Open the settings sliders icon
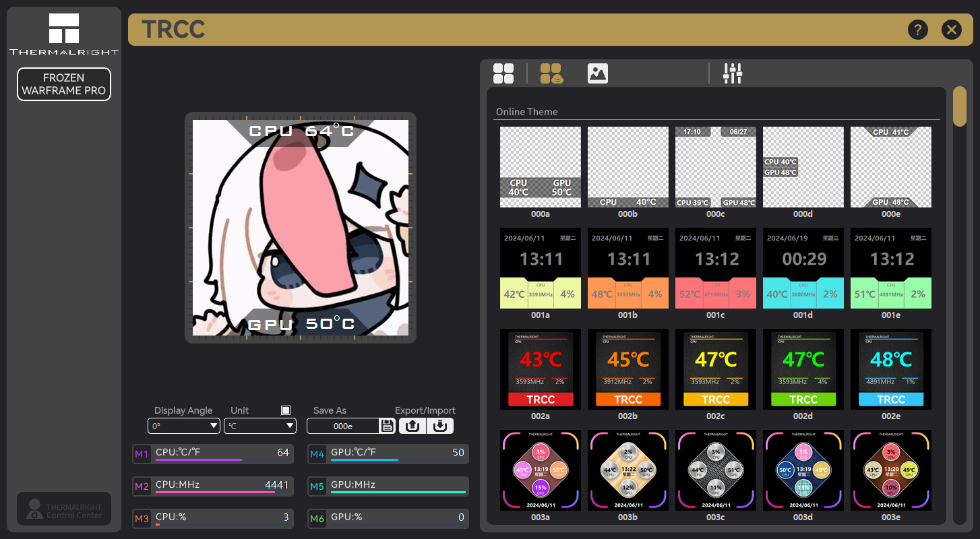The width and height of the screenshot is (980, 539). 733,73
